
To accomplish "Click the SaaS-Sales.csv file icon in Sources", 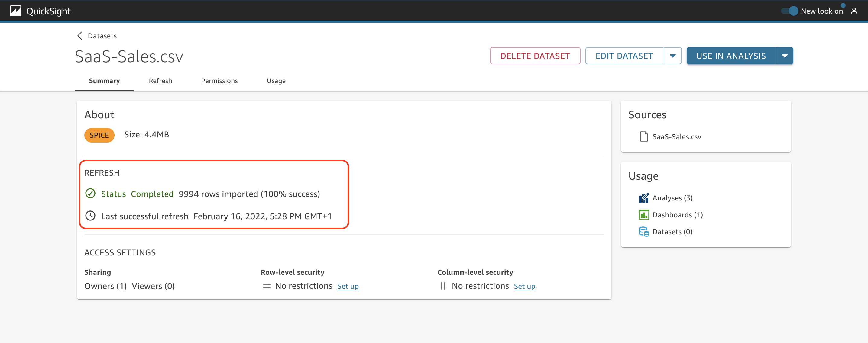I will coord(643,136).
